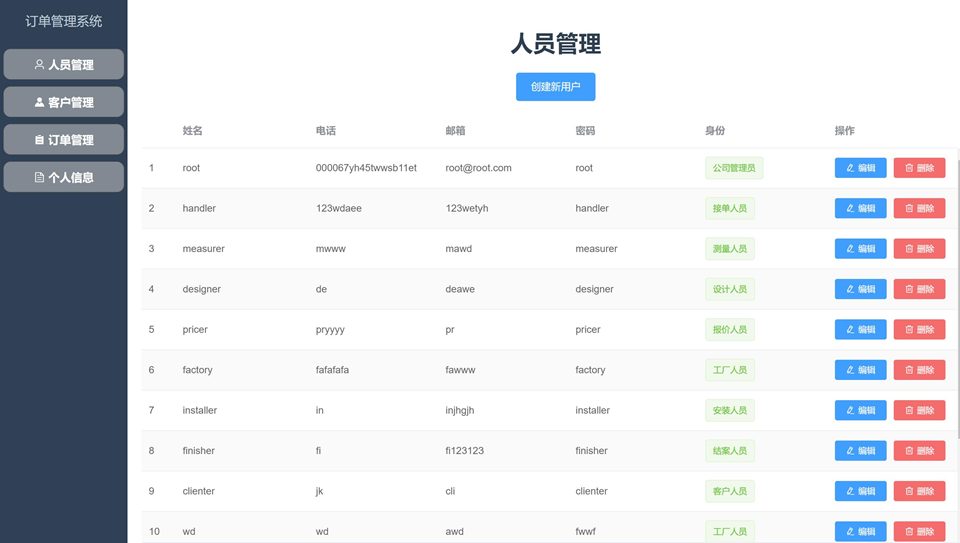Open 订单管理 in the sidebar
Image resolution: width=960 pixels, height=543 pixels.
click(x=64, y=140)
